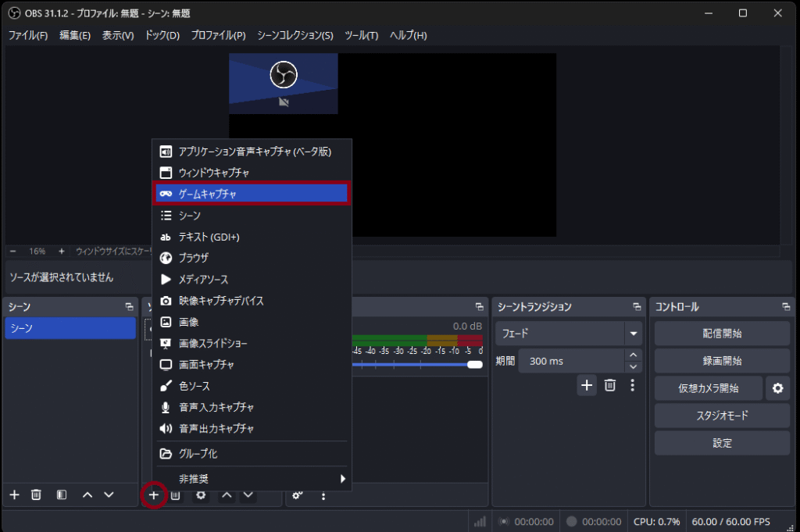Open the フェード transition dropdown
Image resolution: width=800 pixels, height=532 pixels.
click(569, 334)
